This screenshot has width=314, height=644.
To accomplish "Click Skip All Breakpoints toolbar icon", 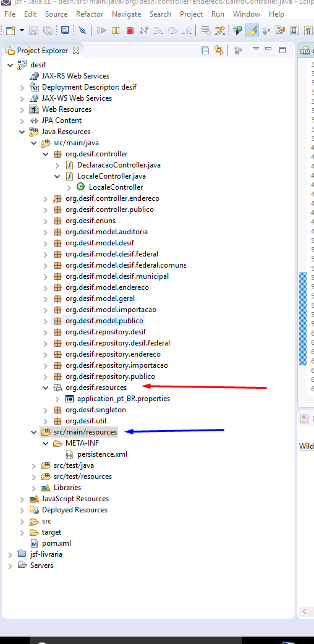I will tap(82, 30).
